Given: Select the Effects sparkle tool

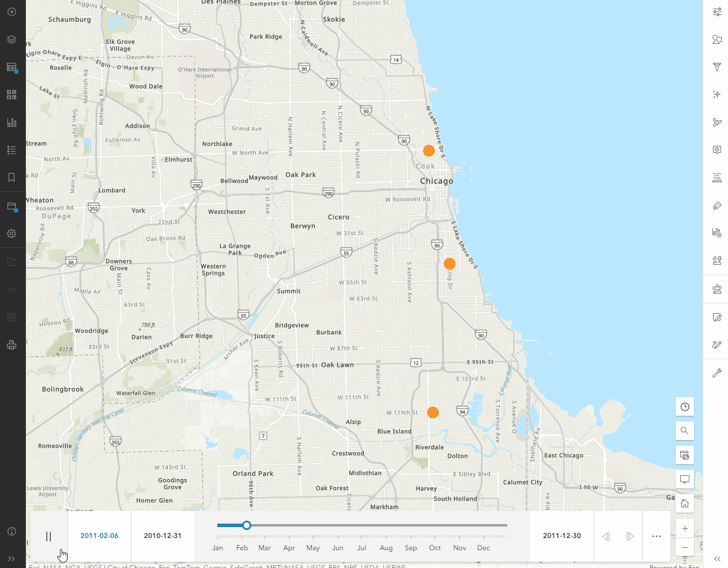Looking at the screenshot, I should 716,94.
